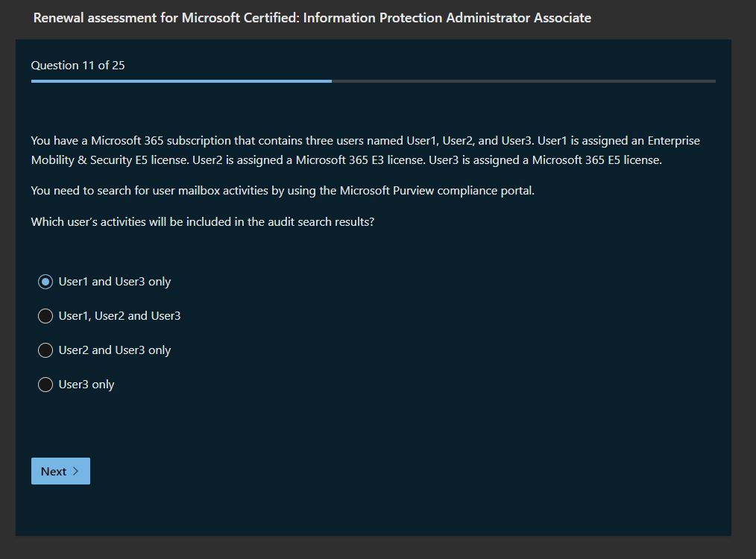The height and width of the screenshot is (559, 756).
Task: Click the filled blue part of the progress bar
Action: tap(181, 80)
